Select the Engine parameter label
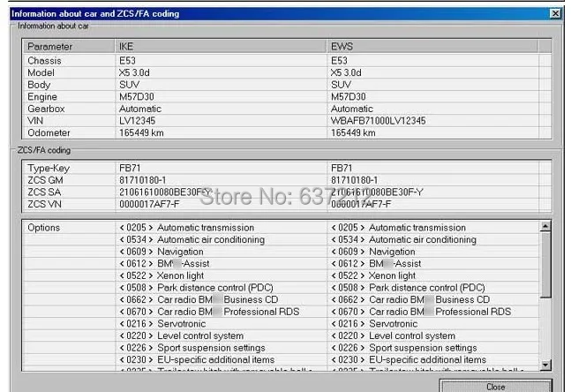Image resolution: width=571 pixels, height=392 pixels. 42,96
